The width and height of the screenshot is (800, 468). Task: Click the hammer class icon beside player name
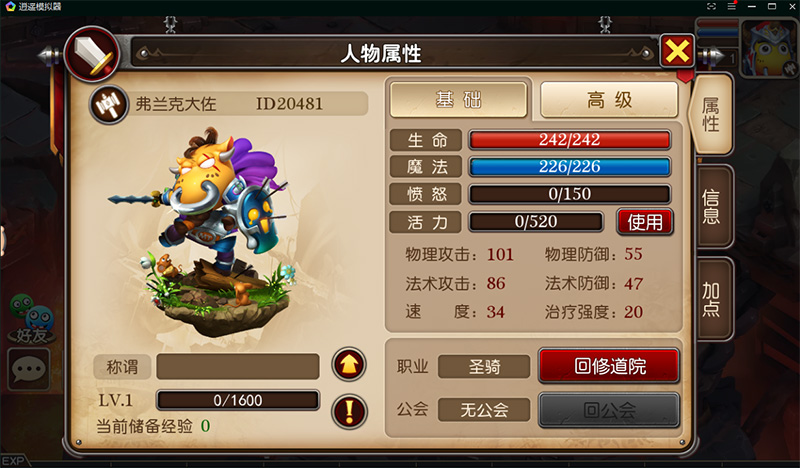point(109,105)
